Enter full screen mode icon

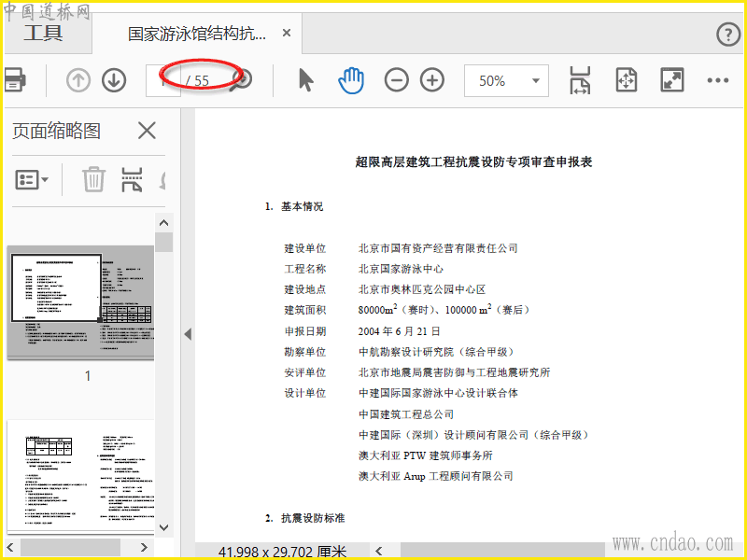671,80
